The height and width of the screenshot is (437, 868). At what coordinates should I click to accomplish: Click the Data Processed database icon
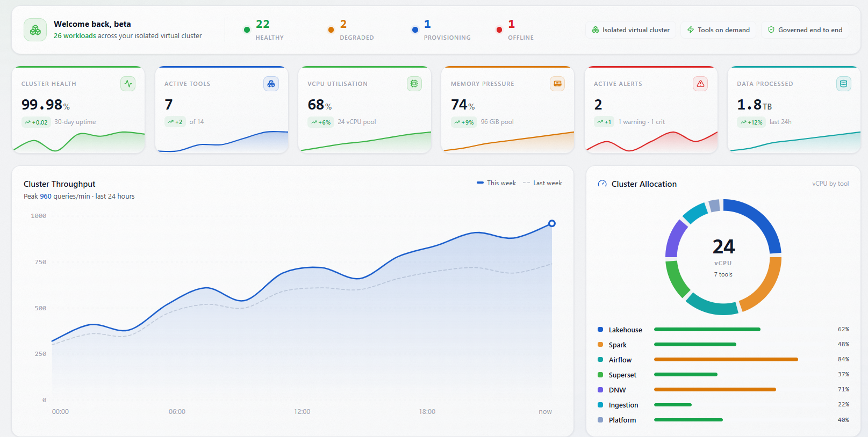(x=844, y=84)
